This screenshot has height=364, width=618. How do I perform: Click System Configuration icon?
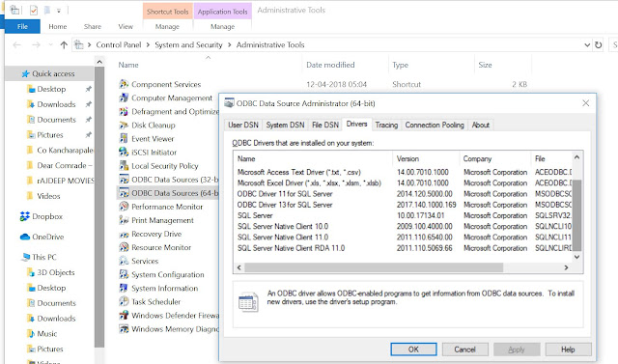coord(124,274)
